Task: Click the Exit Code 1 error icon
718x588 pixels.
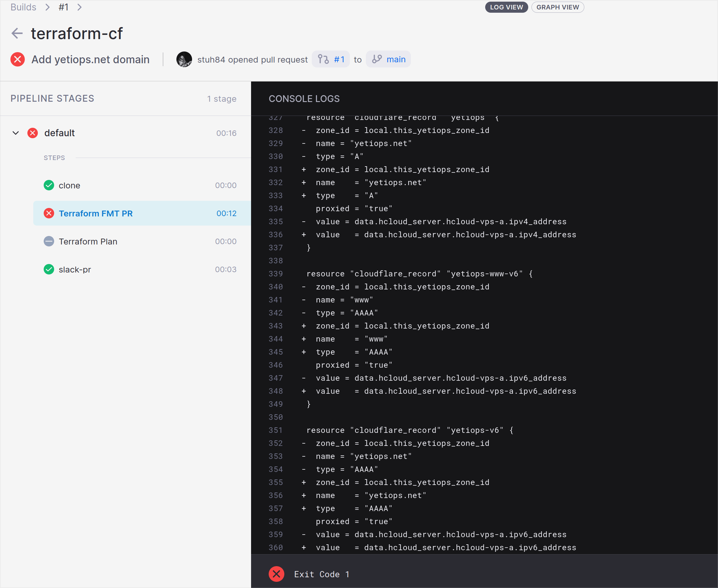Action: click(276, 574)
